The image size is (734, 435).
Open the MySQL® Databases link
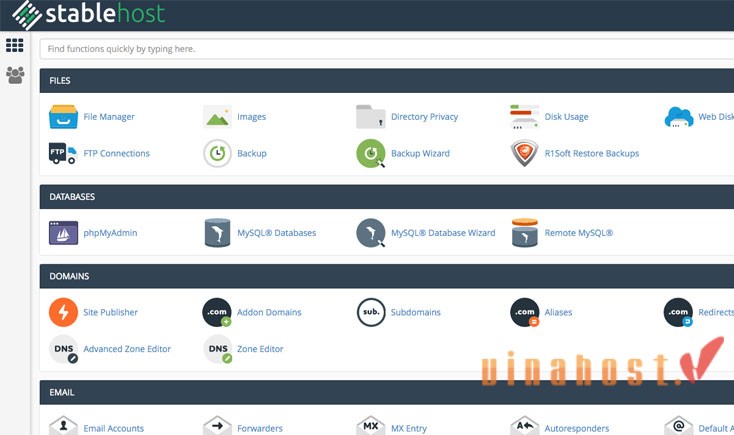[277, 233]
